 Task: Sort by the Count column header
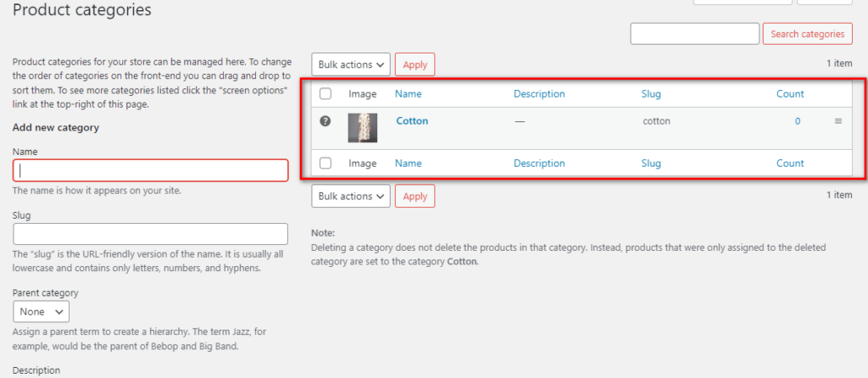(x=790, y=94)
